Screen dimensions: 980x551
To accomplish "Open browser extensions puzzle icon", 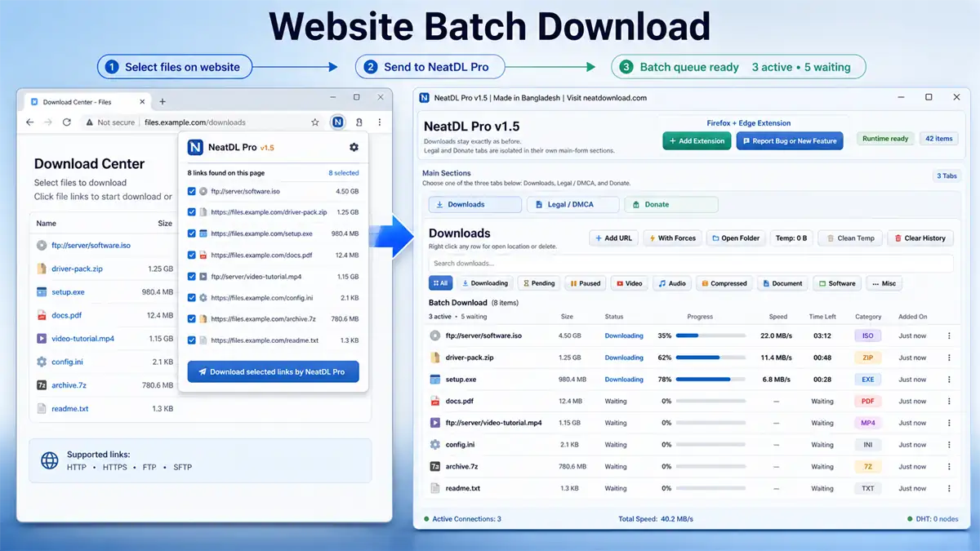I will point(359,122).
